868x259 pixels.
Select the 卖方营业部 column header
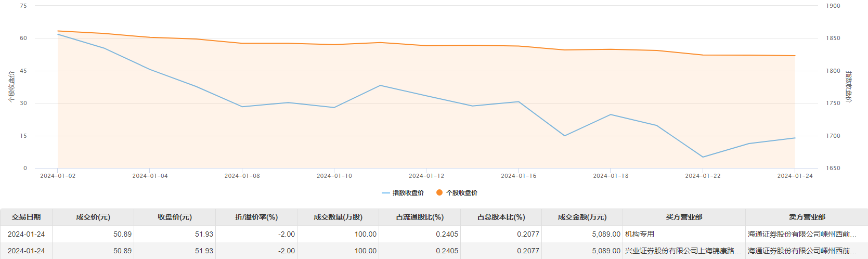(x=807, y=217)
